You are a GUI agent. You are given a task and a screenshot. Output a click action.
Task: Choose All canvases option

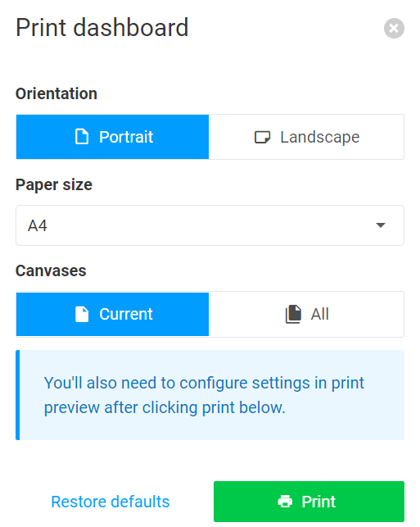(x=307, y=314)
